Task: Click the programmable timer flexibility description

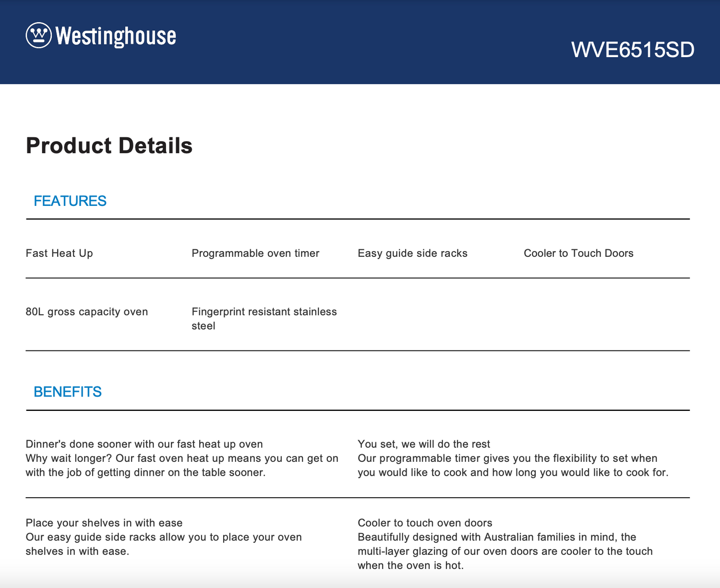Action: [513, 465]
